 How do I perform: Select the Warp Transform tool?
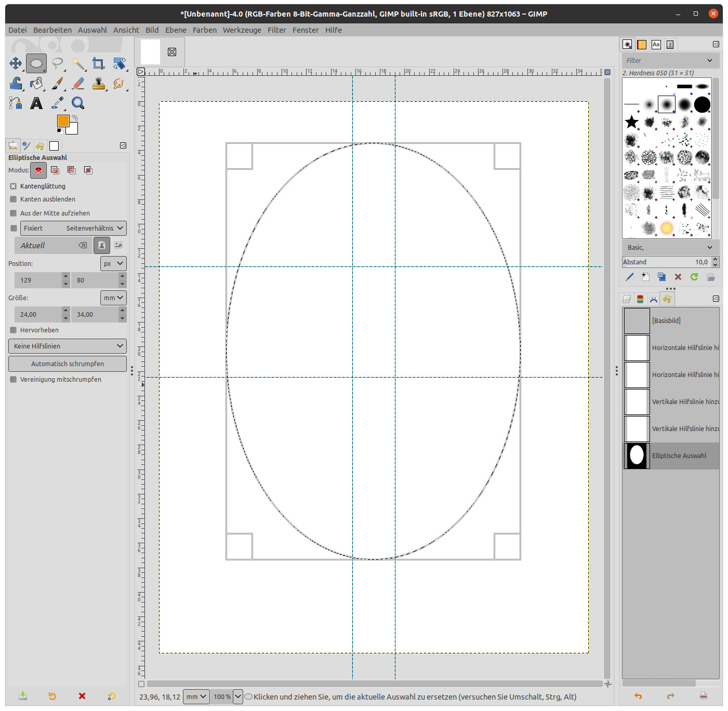click(16, 83)
